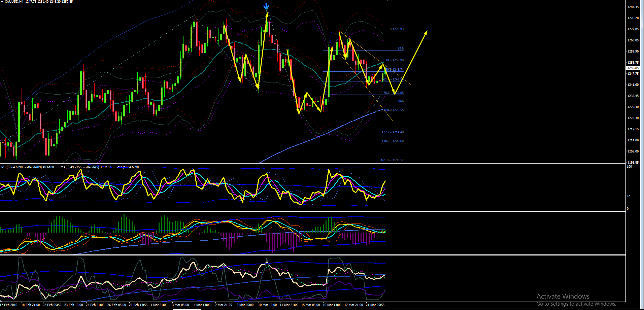644x310 pixels.
Task: Click price scale value 1272.05
Action: 633,29
